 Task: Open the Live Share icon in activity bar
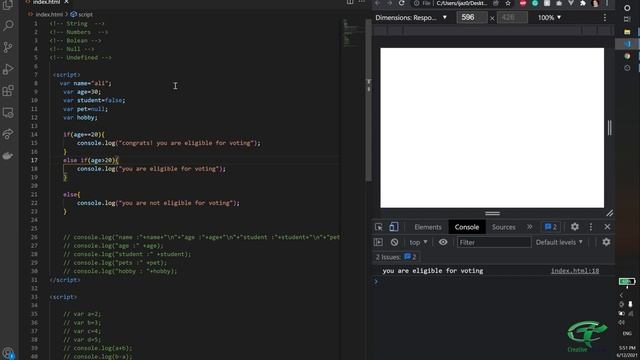[x=8, y=134]
